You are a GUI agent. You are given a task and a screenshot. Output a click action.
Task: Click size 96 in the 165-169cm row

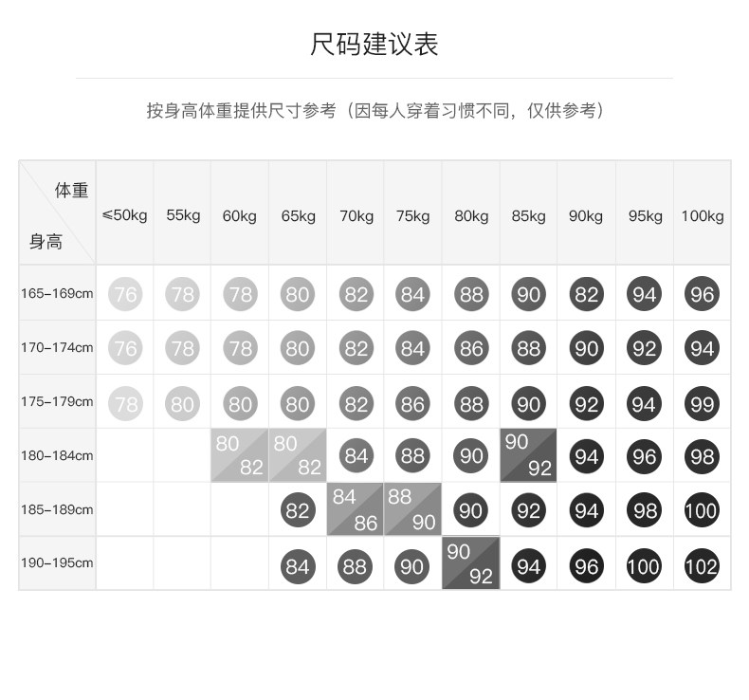coord(702,294)
